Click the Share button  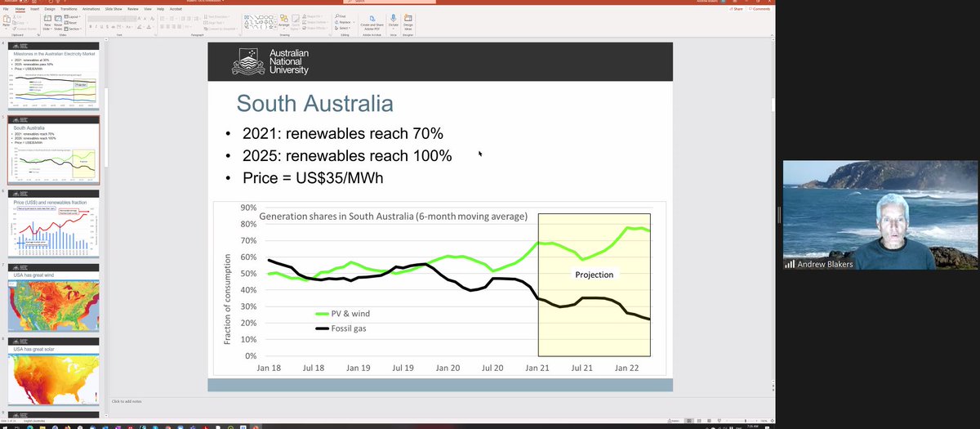[x=737, y=9]
